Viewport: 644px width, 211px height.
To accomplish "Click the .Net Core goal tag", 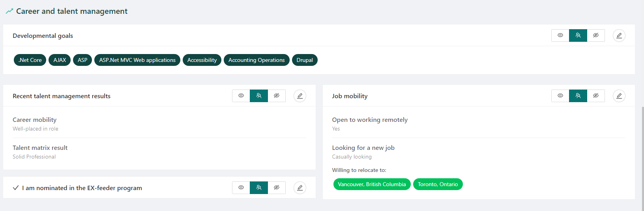I will pyautogui.click(x=30, y=60).
